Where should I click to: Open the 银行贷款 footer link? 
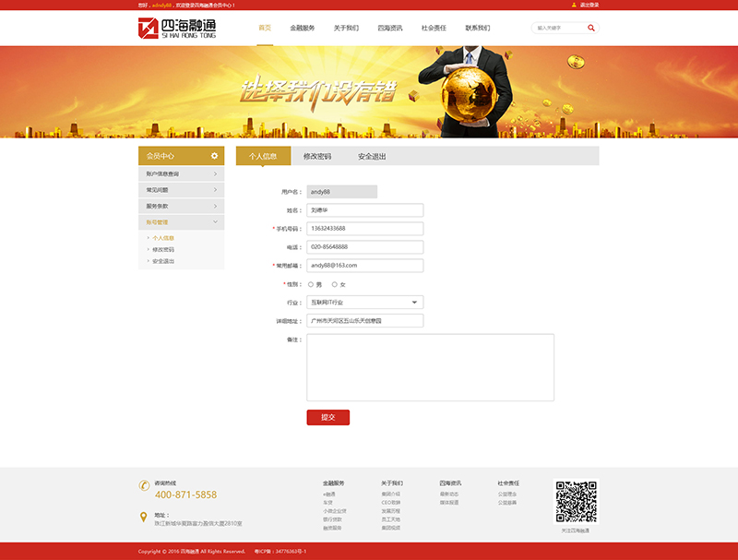332,519
